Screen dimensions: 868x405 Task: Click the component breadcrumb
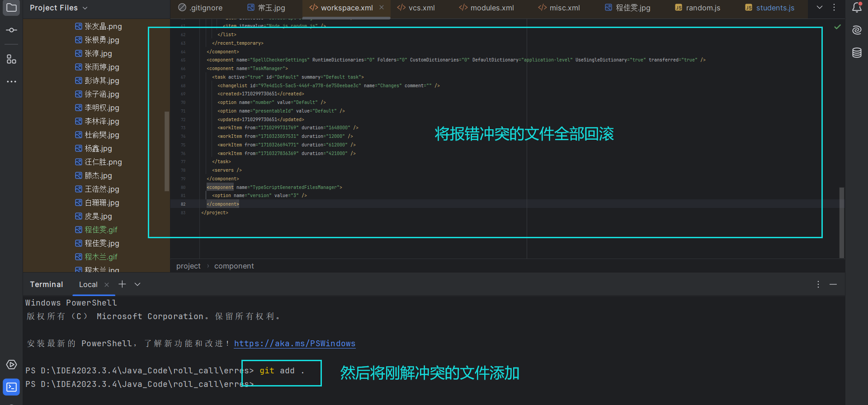234,266
